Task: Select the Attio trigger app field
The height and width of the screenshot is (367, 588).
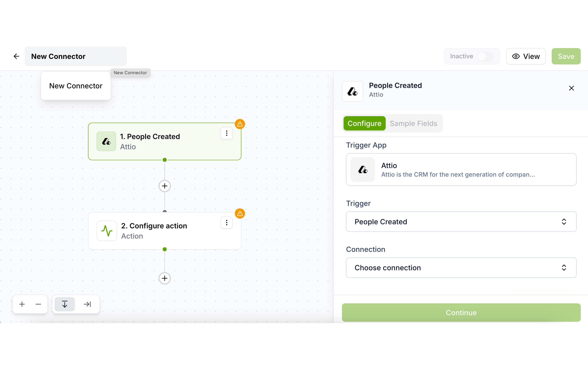Action: pyautogui.click(x=461, y=169)
